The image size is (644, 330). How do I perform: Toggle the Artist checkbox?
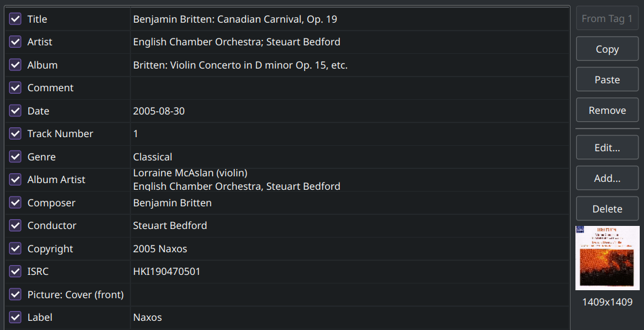15,42
